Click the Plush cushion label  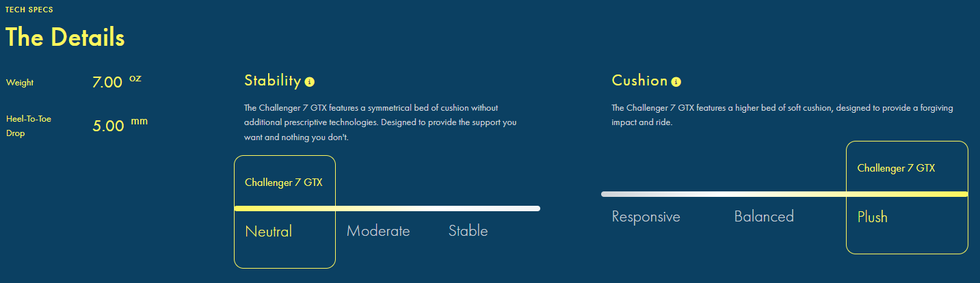(x=873, y=217)
